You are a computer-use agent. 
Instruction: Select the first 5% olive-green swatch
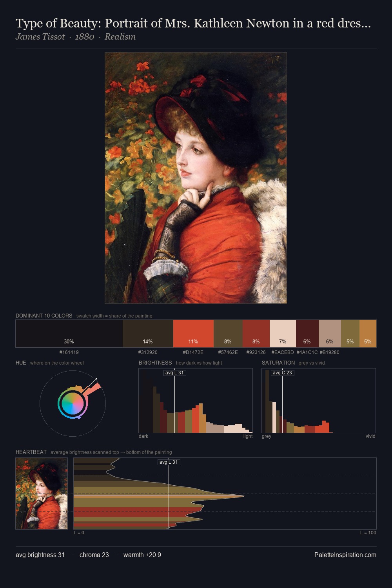[x=350, y=334]
